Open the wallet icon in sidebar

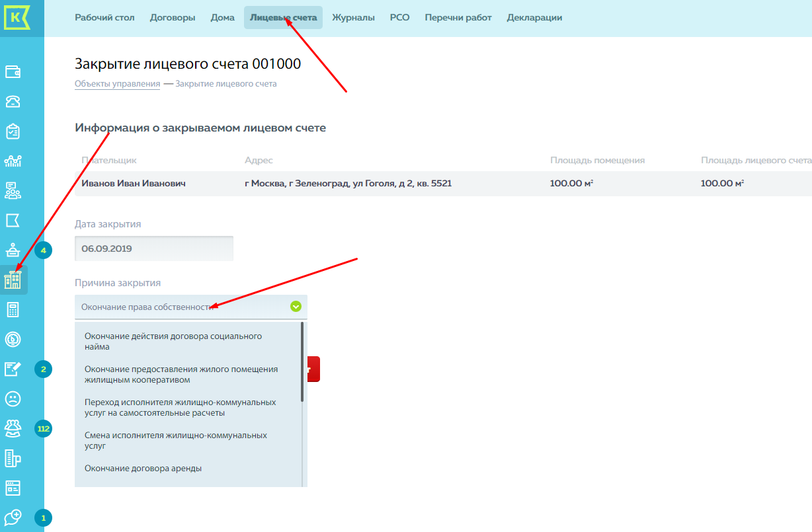point(13,72)
